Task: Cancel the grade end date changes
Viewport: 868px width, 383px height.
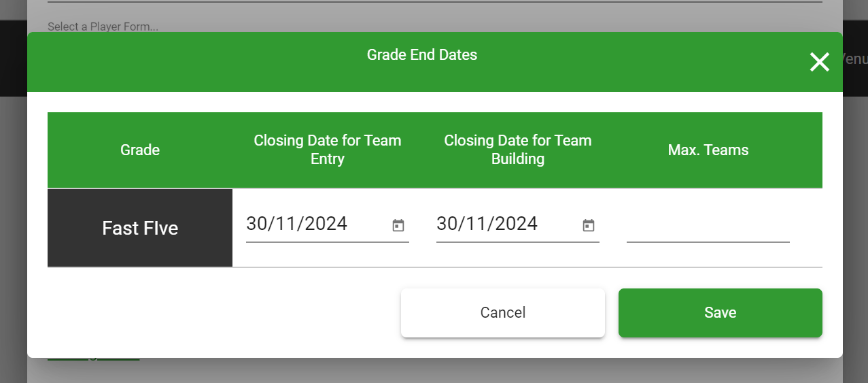Action: click(x=503, y=313)
